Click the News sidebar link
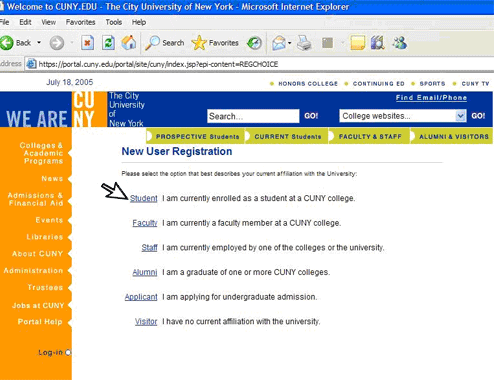500x380 pixels. (52, 179)
